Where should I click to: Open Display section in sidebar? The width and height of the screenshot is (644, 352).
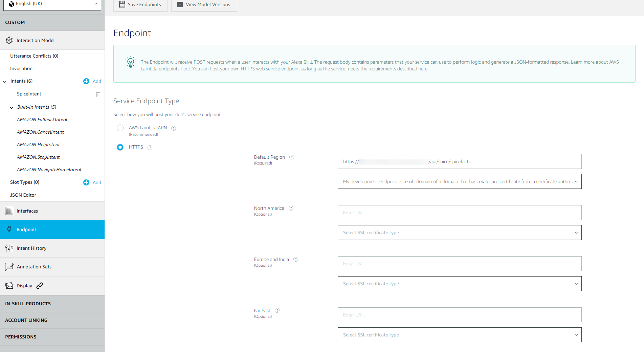pos(52,286)
